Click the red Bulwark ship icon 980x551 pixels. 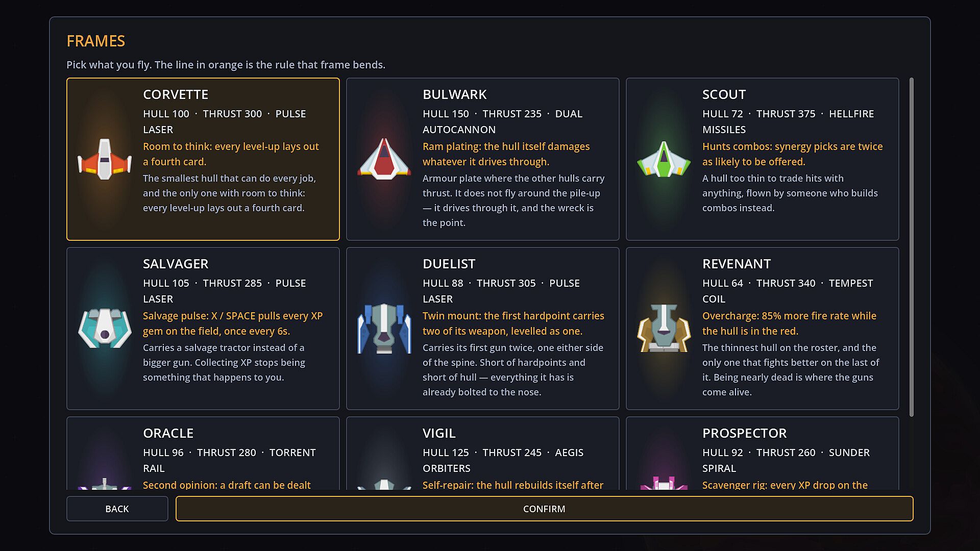pos(384,159)
